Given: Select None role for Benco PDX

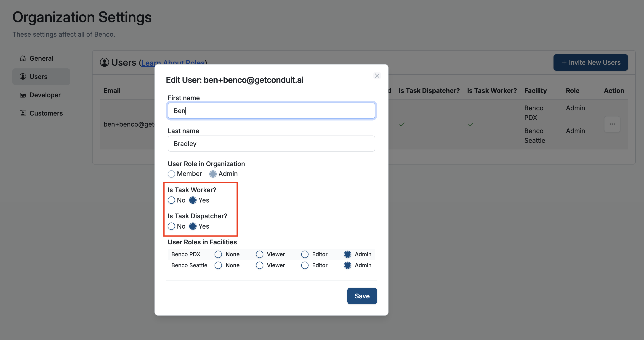Looking at the screenshot, I should pyautogui.click(x=218, y=254).
